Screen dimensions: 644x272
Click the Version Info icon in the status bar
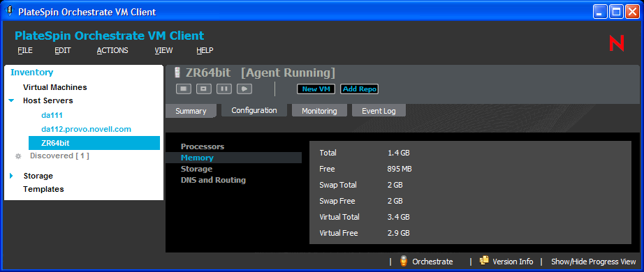[485, 261]
